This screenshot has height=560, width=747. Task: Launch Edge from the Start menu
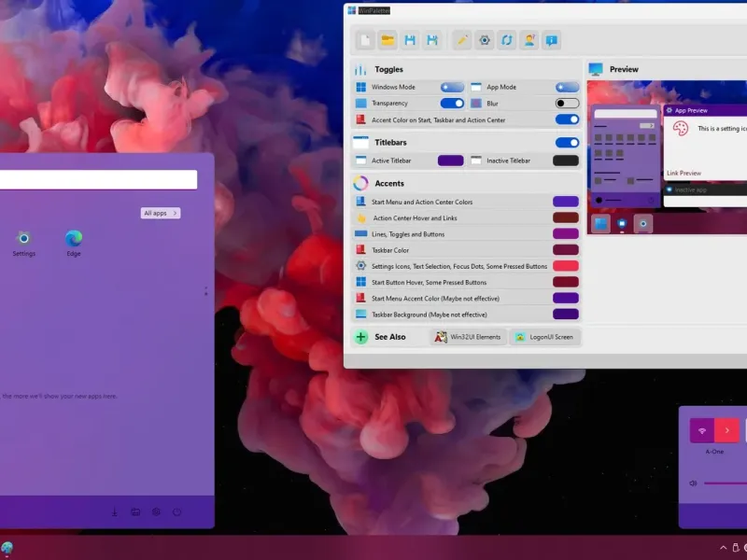[74, 244]
